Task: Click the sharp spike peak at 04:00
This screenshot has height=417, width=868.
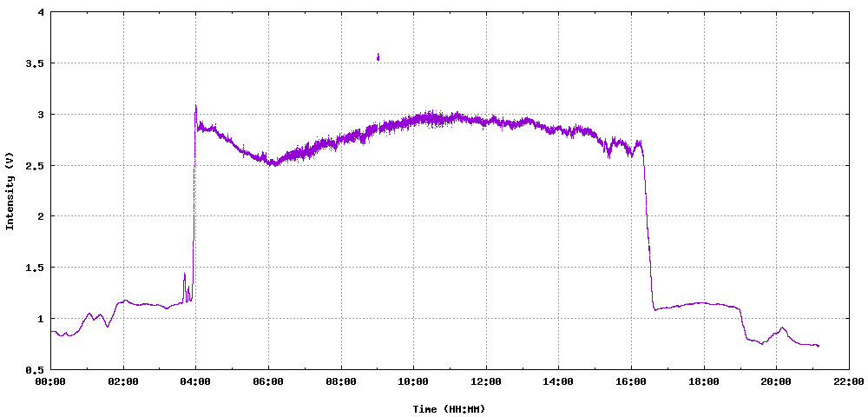Action: (x=196, y=106)
